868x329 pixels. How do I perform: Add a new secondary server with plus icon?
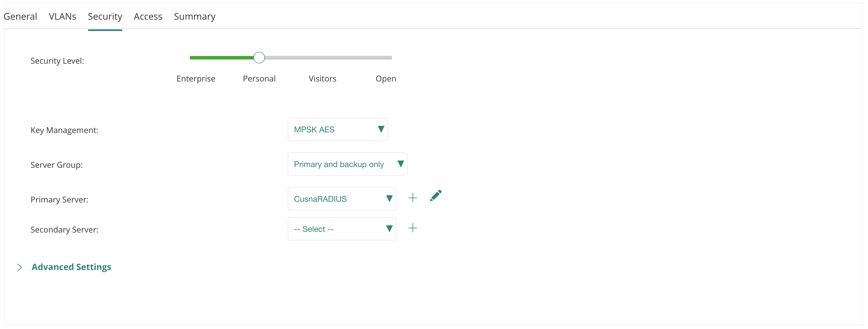point(413,228)
